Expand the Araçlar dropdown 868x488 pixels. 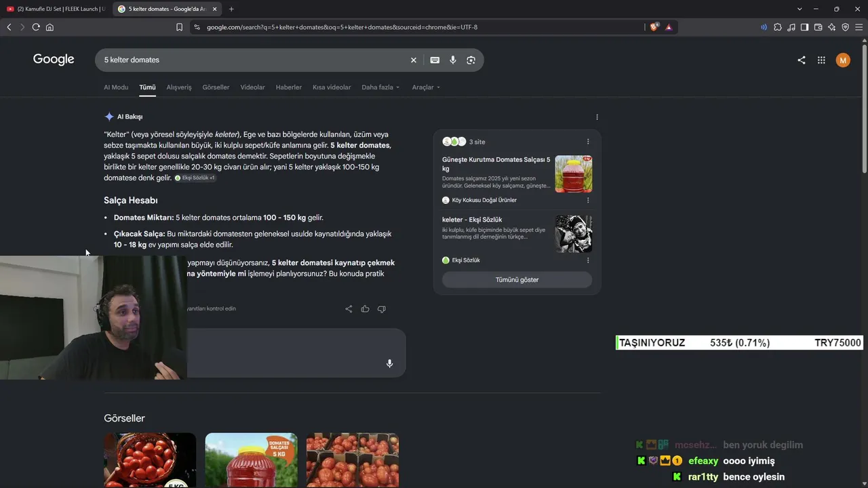tap(426, 87)
